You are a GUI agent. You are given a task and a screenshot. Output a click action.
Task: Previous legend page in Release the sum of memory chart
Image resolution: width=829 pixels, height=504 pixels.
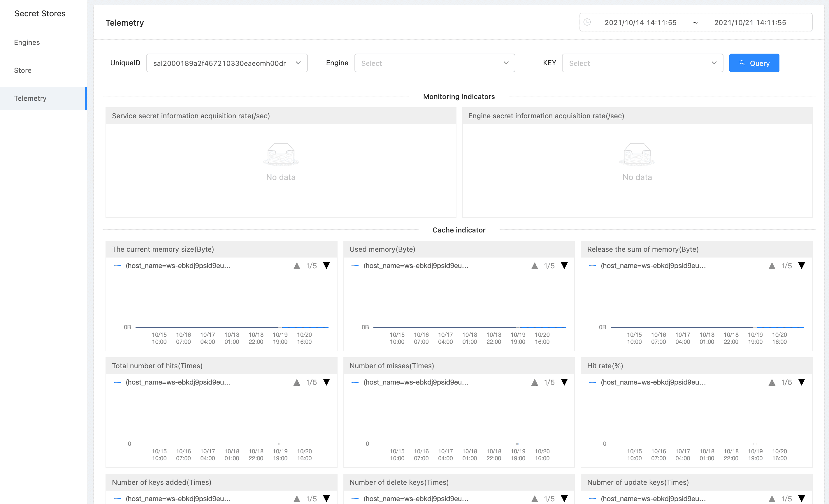point(772,266)
